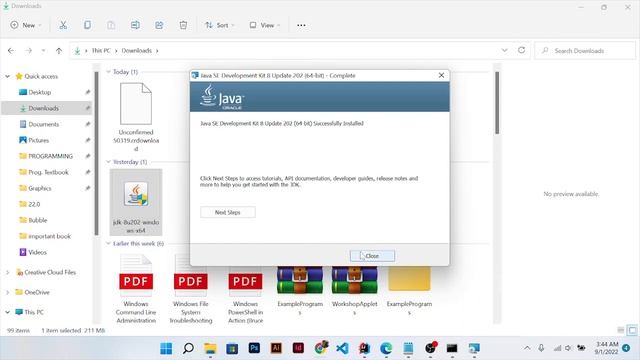Open Prog. Textbook folder in sidebar

coord(48,172)
